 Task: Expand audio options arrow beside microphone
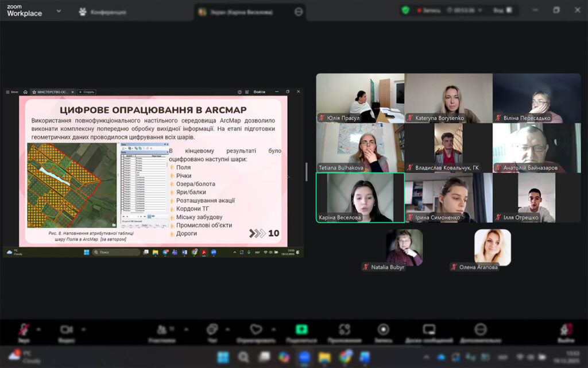38,329
